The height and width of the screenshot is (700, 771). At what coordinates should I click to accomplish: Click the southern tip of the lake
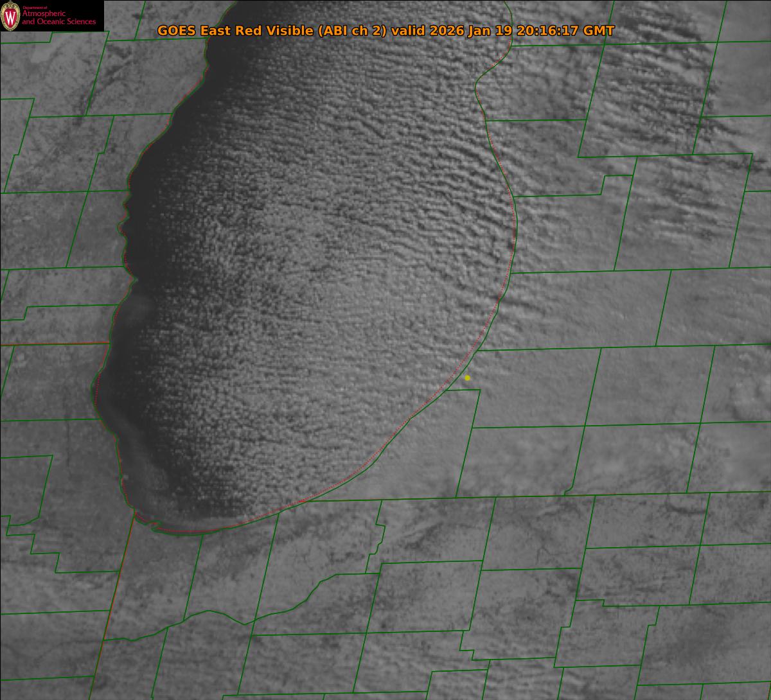click(186, 527)
